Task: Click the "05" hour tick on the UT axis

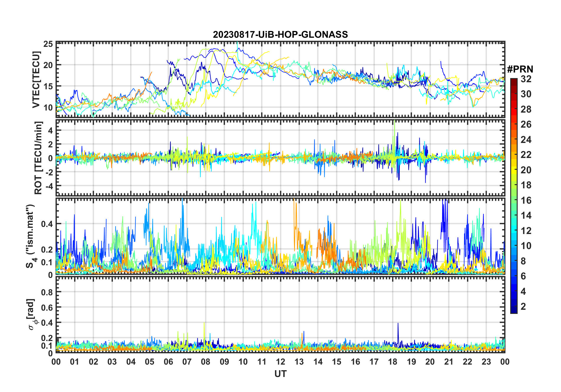Action: tap(150, 362)
